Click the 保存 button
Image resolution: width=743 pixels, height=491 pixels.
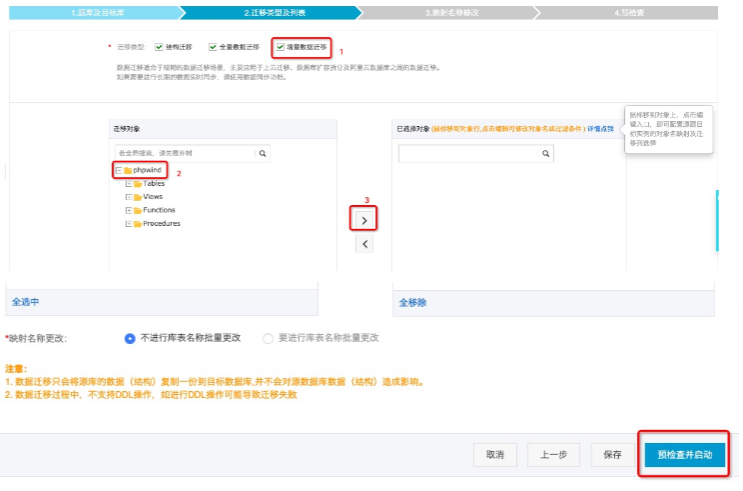tap(612, 455)
